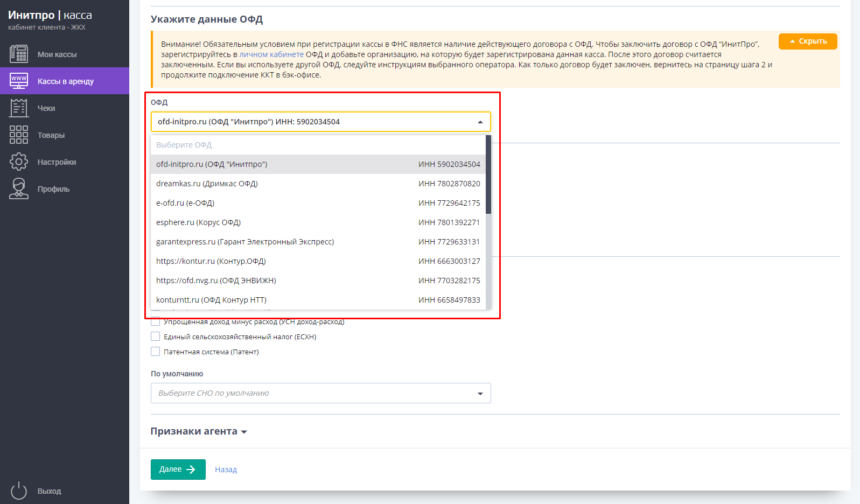The image size is (860, 504).
Task: Open the Профиль page
Action: pyautogui.click(x=65, y=188)
